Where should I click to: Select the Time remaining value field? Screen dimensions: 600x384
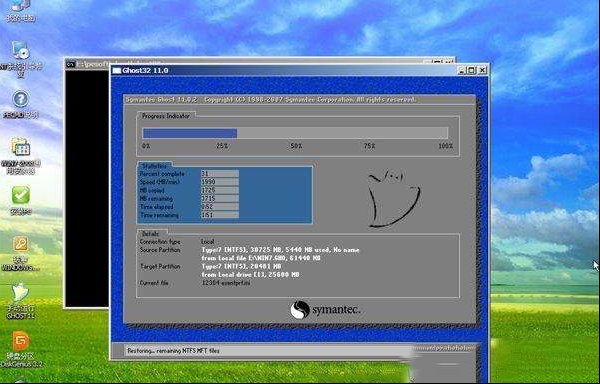click(220, 215)
